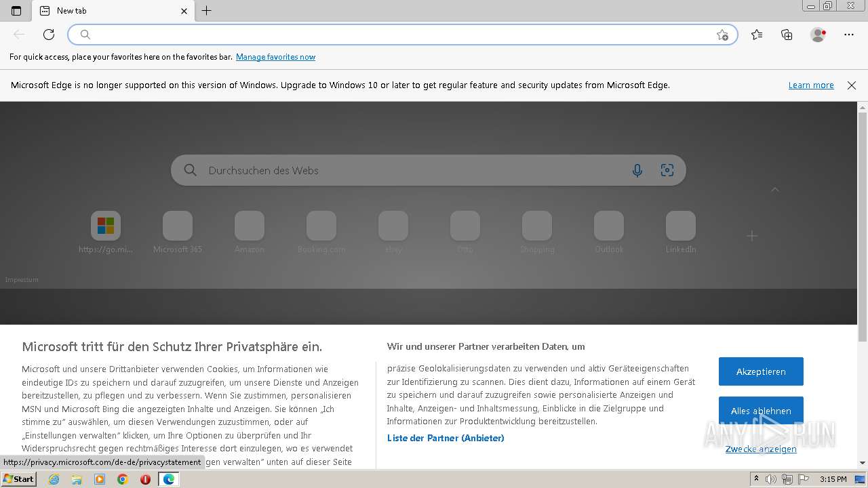Add a new quick link site
This screenshot has width=868, height=488.
click(x=752, y=236)
